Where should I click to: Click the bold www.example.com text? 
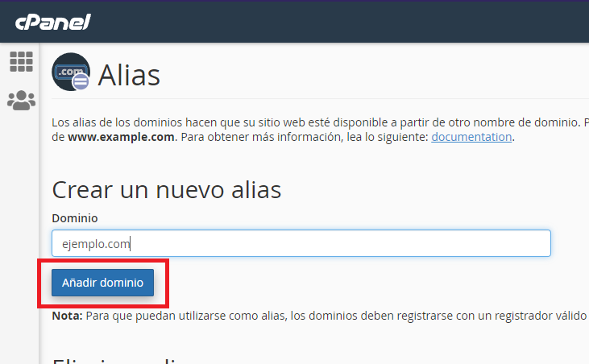(121, 137)
